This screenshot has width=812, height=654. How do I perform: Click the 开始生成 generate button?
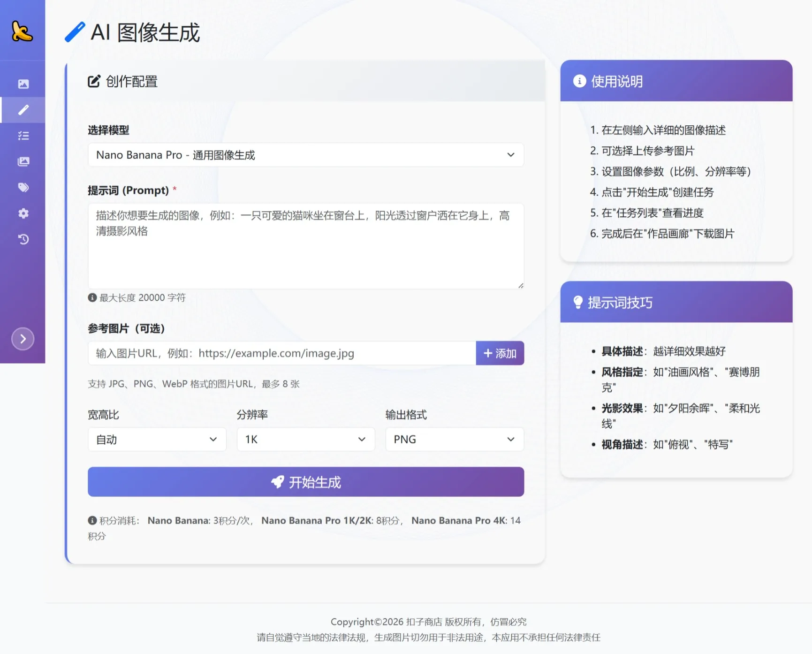tap(305, 482)
